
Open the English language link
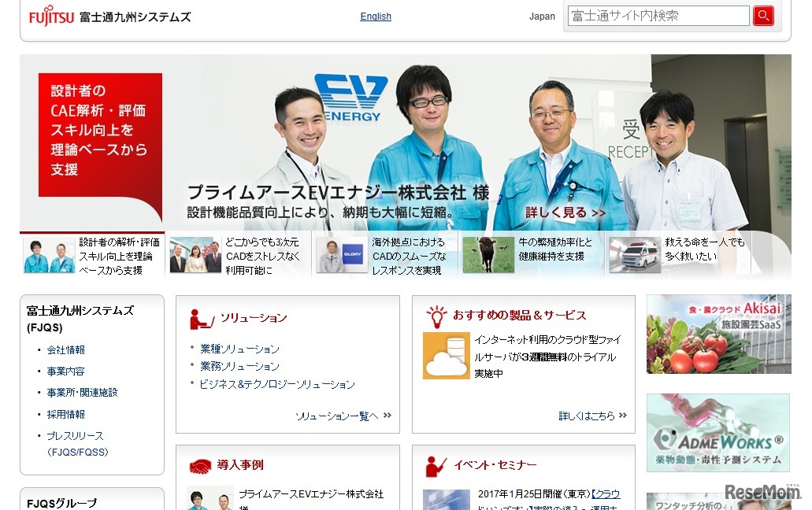tap(376, 17)
